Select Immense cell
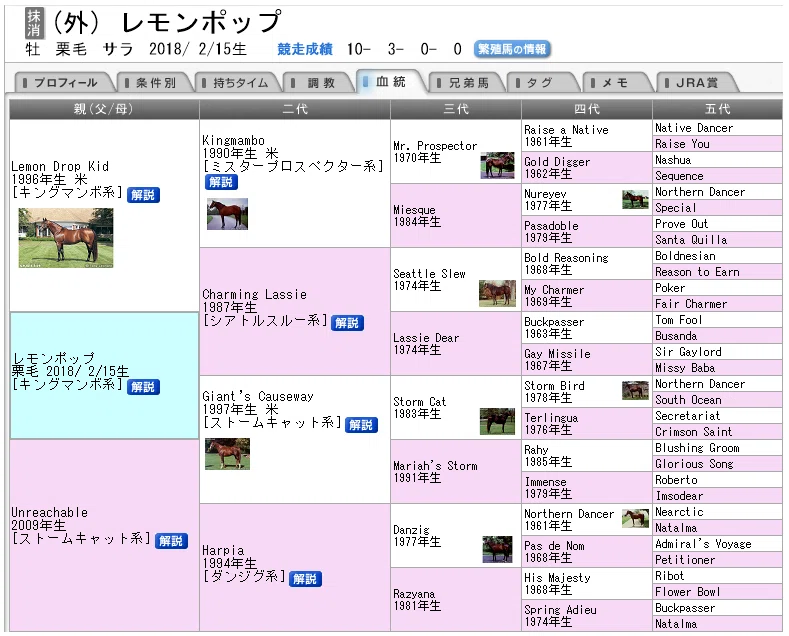This screenshot has width=789, height=636. [587, 487]
